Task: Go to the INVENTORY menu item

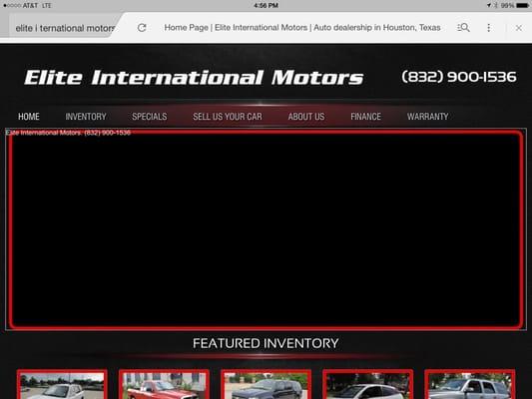Action: coord(86,117)
